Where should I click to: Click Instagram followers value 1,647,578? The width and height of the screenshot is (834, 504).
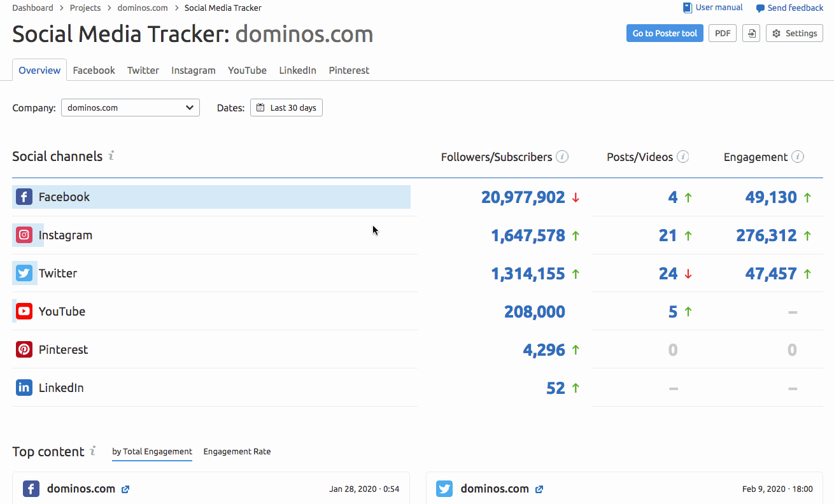[528, 235]
